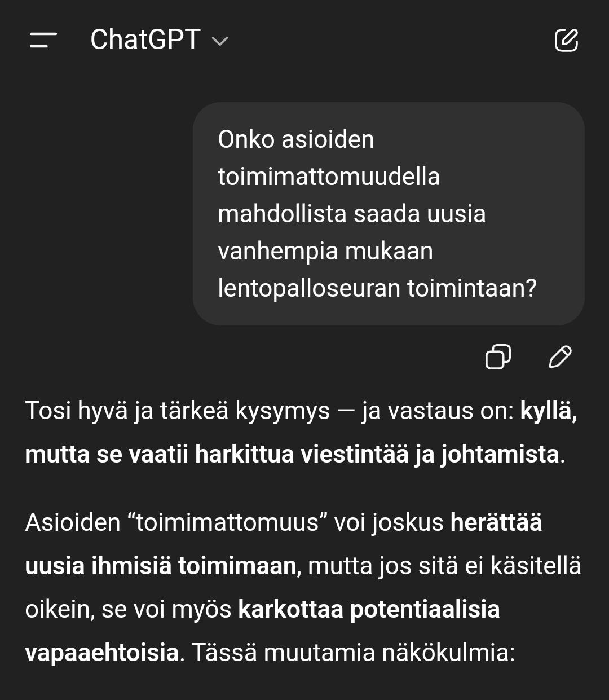
Task: Click "Onko asioiden" line in the bubble
Action: (x=296, y=139)
